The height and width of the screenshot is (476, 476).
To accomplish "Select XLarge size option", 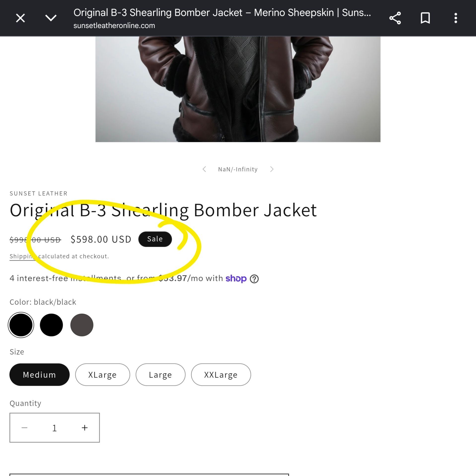I will pos(102,375).
